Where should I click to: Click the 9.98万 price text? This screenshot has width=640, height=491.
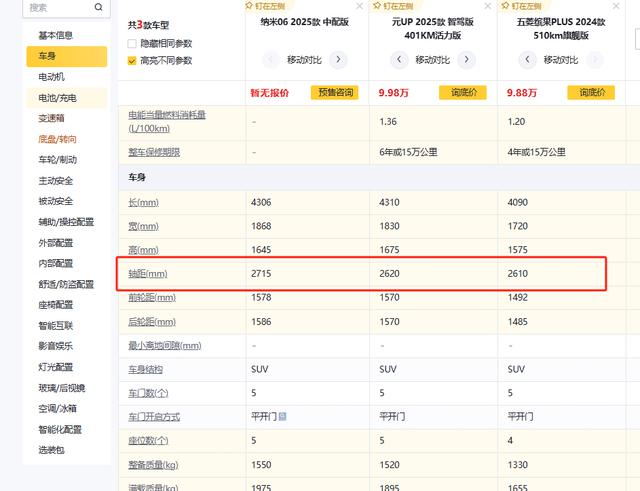point(393,93)
